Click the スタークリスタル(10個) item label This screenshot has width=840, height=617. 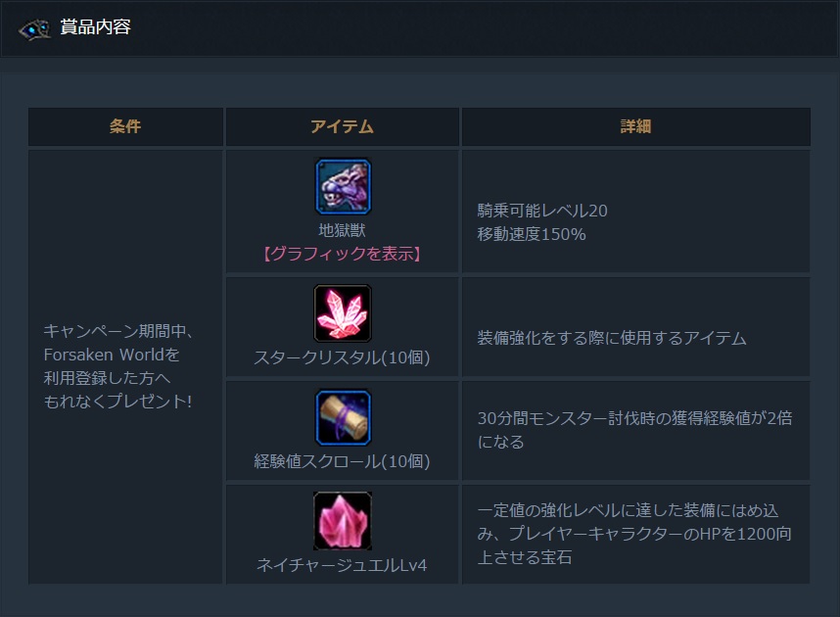tap(343, 357)
